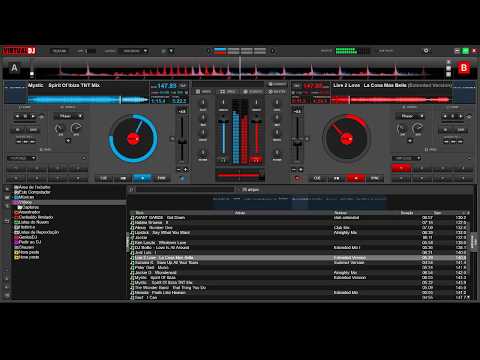Click deck A pitch plus button
480x360 pixels.
pyautogui.click(x=186, y=170)
